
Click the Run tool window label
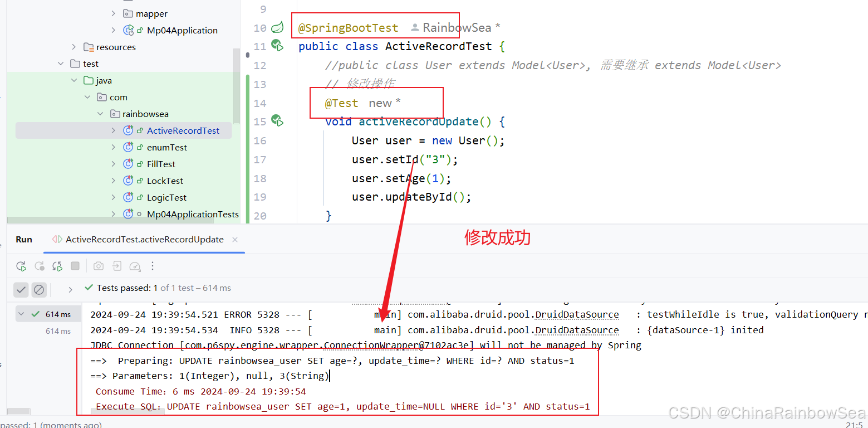pyautogui.click(x=23, y=239)
